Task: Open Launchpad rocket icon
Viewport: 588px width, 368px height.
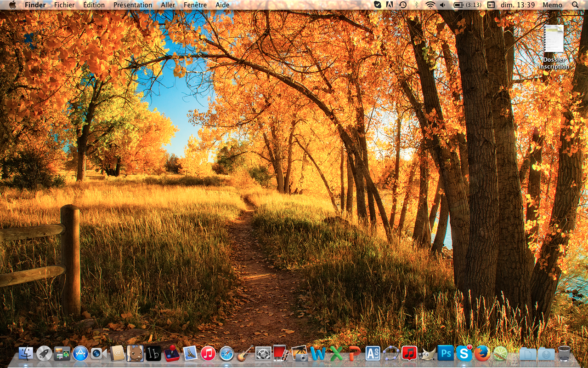Action: [x=44, y=353]
